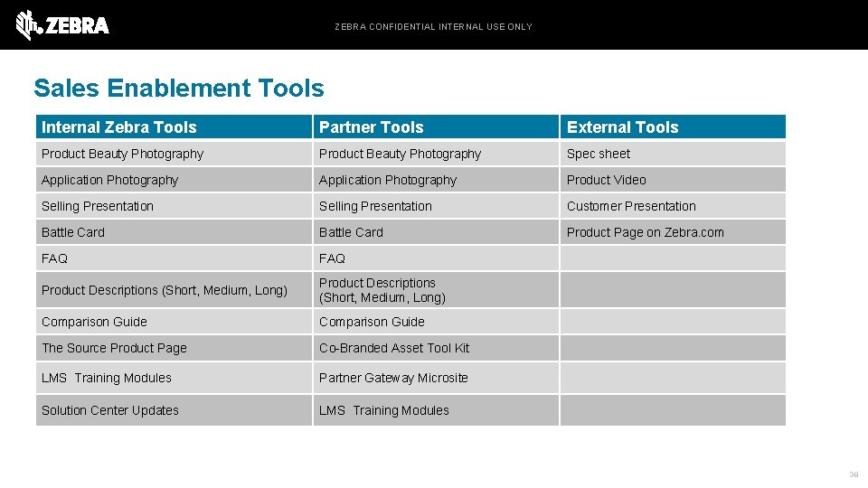
Task: Select the 'ZEBRA CONFIDENTIAL INTERNAL USE ONLY' header text
Action: tap(433, 26)
